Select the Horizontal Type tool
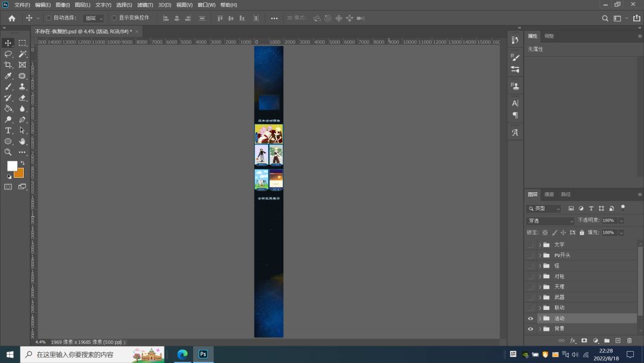Viewport: 644px width, 363px height. (x=8, y=130)
